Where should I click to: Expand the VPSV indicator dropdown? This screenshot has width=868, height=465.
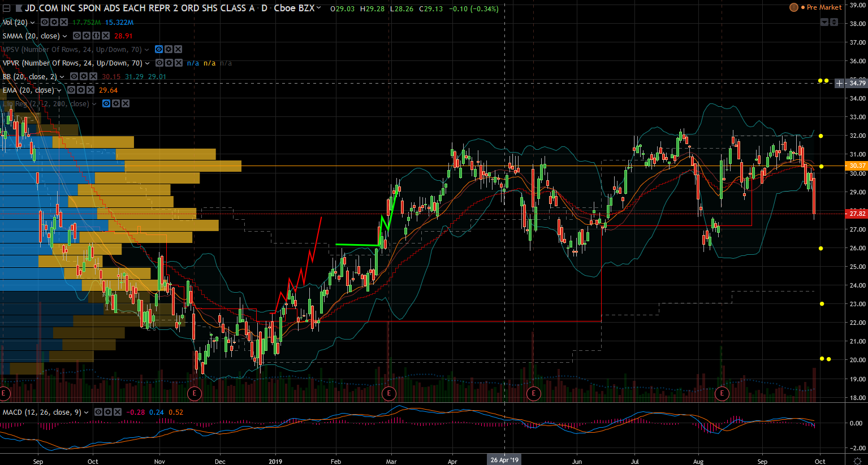(147, 50)
